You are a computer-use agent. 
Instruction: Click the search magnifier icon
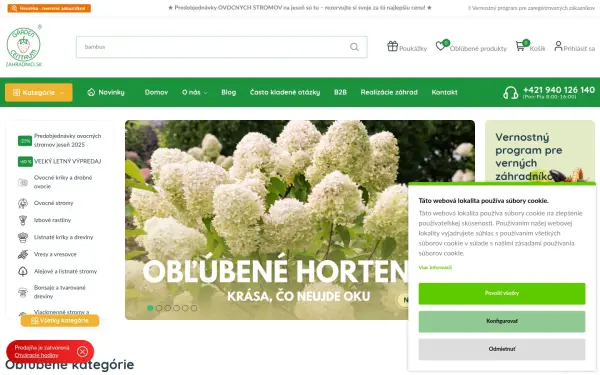pyautogui.click(x=354, y=47)
